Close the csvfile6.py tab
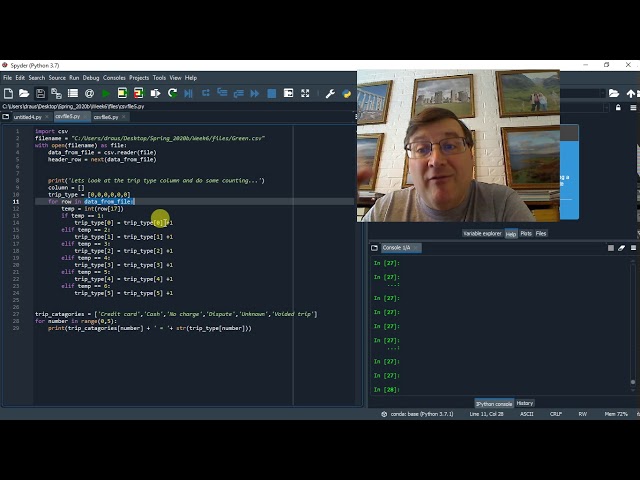This screenshot has height=480, width=640. click(x=124, y=117)
